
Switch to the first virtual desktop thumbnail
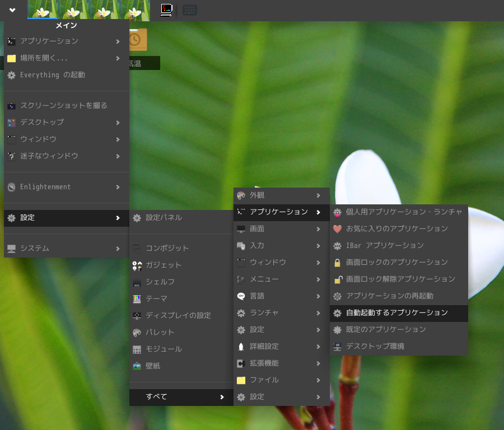coord(43,10)
